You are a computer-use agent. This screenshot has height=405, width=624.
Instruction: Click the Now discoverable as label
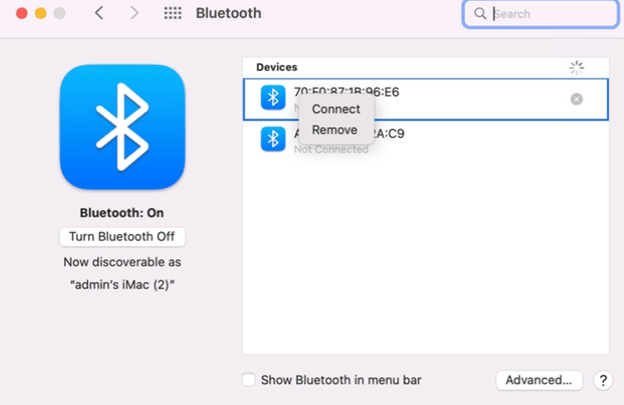click(x=122, y=262)
